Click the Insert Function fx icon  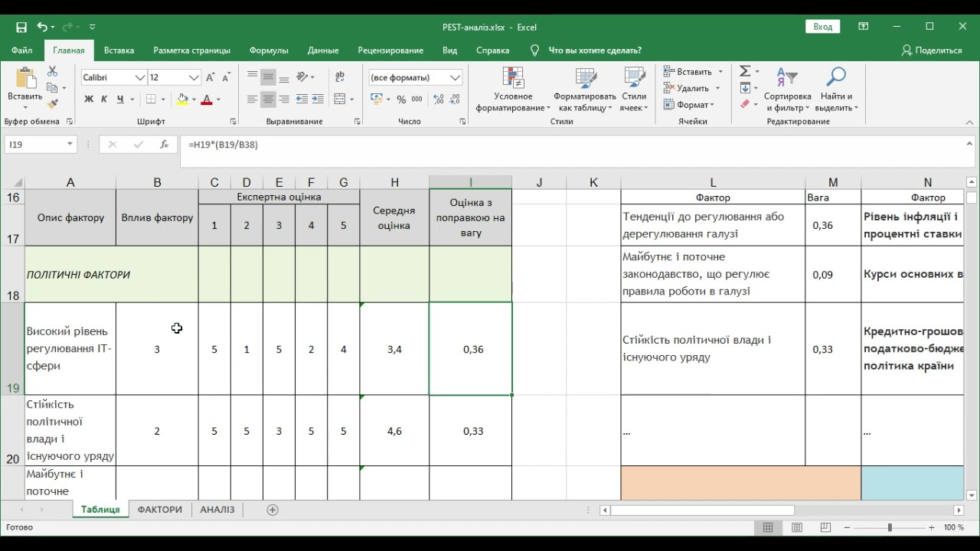coord(164,145)
